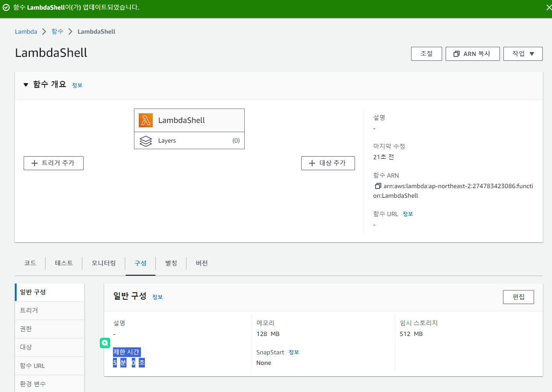The image size is (552, 392).
Task: Open the 작업 dropdown menu
Action: [x=523, y=53]
